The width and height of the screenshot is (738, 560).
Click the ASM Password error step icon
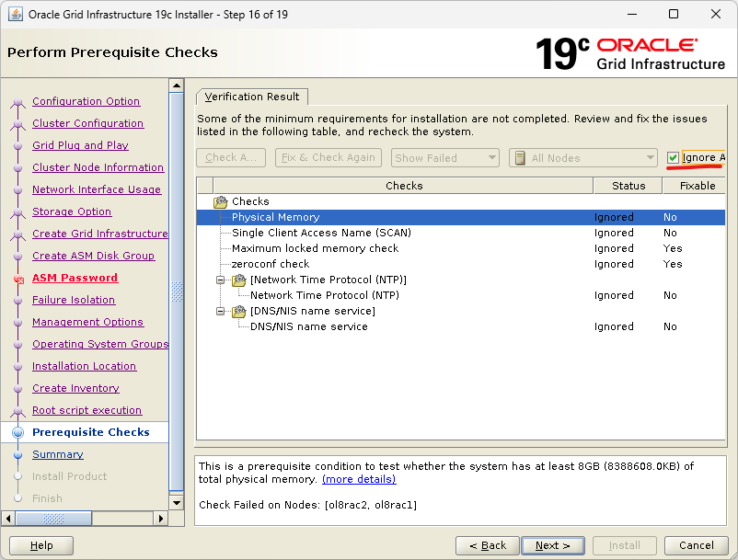[x=18, y=279]
